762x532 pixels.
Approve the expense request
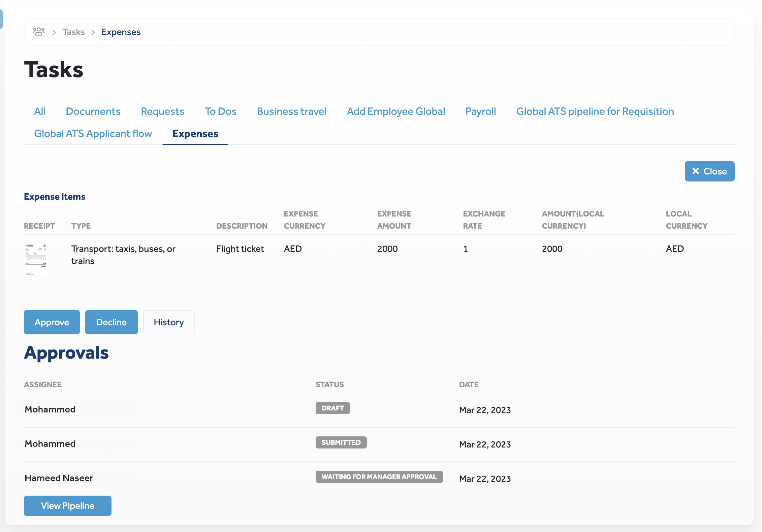click(x=52, y=322)
